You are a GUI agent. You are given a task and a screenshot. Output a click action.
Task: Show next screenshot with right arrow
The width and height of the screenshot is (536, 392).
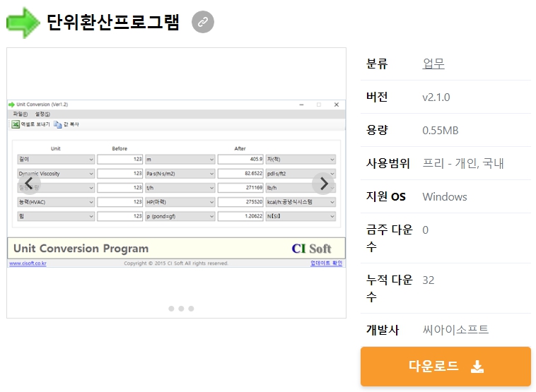(x=323, y=184)
